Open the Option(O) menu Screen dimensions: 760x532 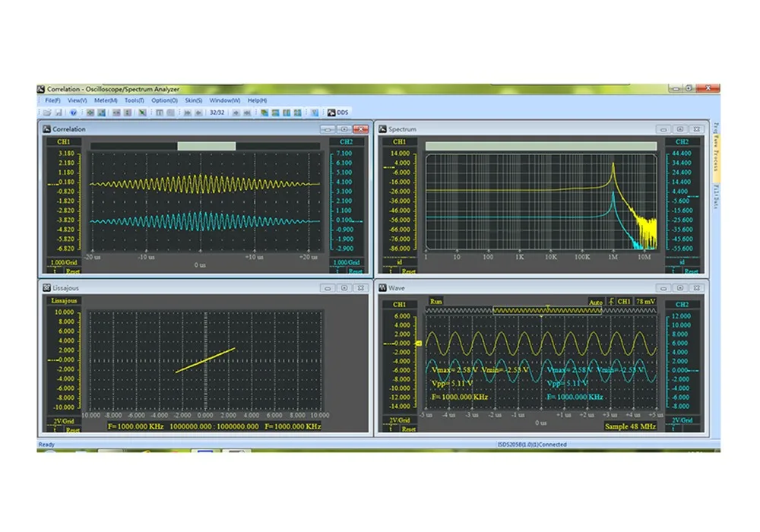pos(164,100)
